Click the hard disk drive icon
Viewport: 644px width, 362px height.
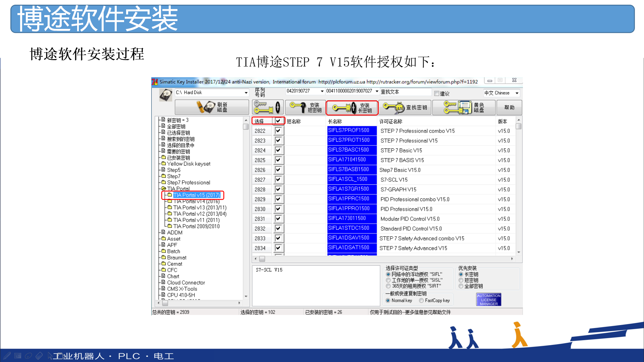(x=166, y=95)
